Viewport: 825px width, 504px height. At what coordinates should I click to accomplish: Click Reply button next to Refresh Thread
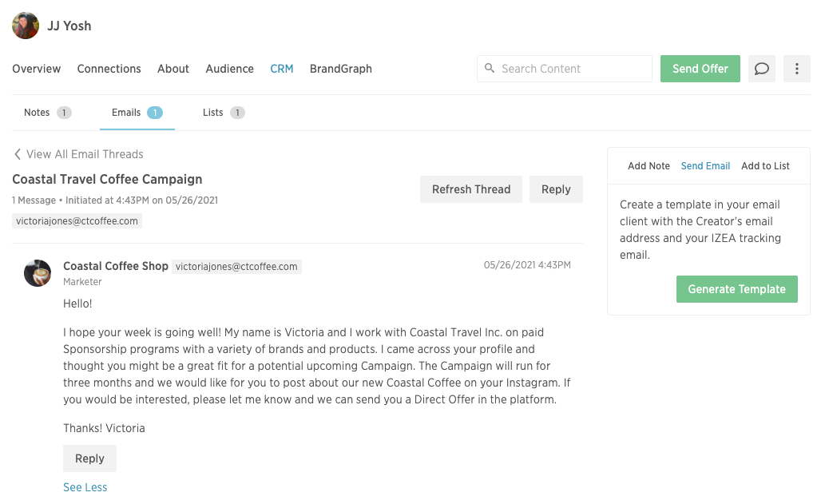[x=556, y=189]
